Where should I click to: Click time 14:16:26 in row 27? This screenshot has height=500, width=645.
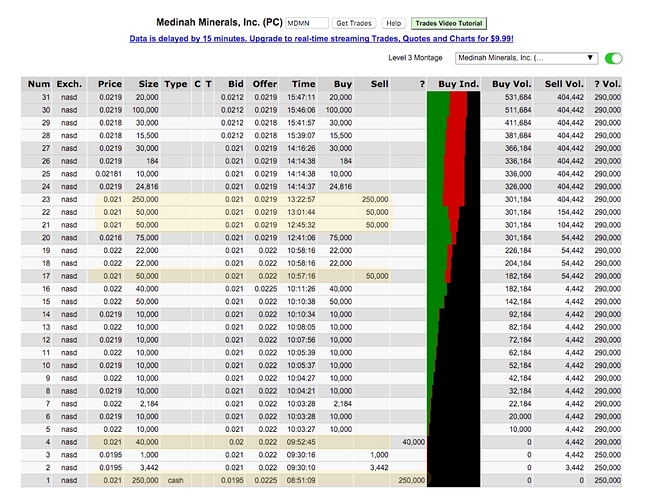coord(301,148)
